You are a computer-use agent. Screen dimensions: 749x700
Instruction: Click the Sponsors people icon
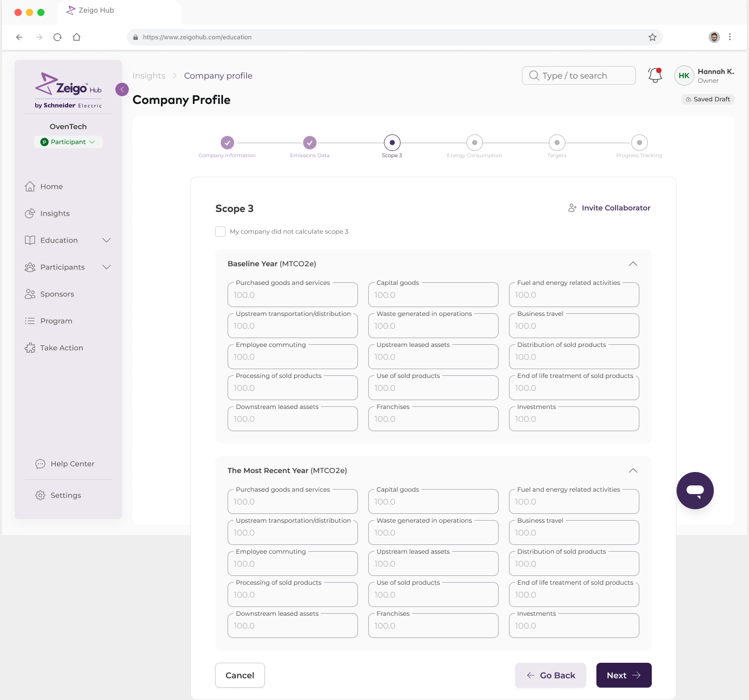tap(30, 294)
